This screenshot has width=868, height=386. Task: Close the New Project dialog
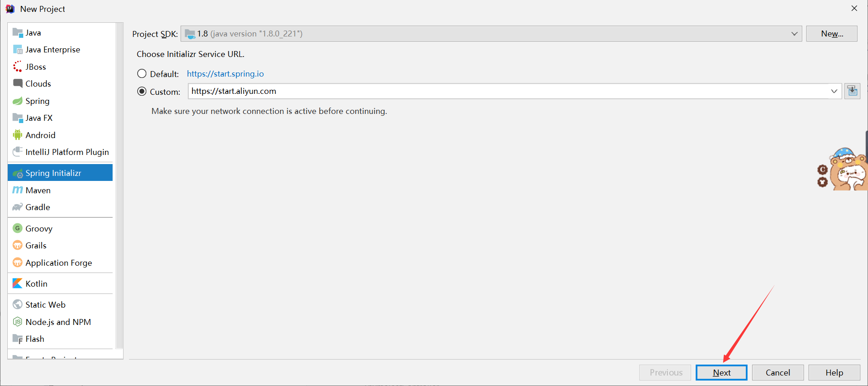coord(854,8)
